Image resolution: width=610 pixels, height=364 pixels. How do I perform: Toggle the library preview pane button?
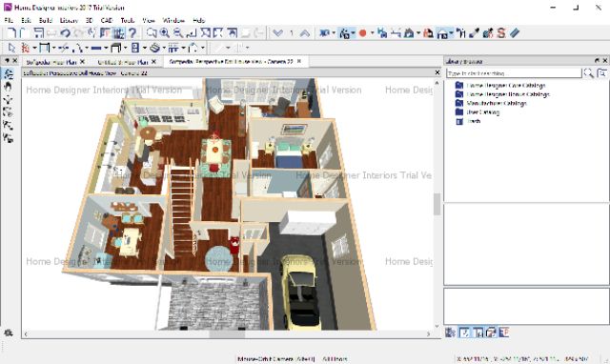click(491, 333)
